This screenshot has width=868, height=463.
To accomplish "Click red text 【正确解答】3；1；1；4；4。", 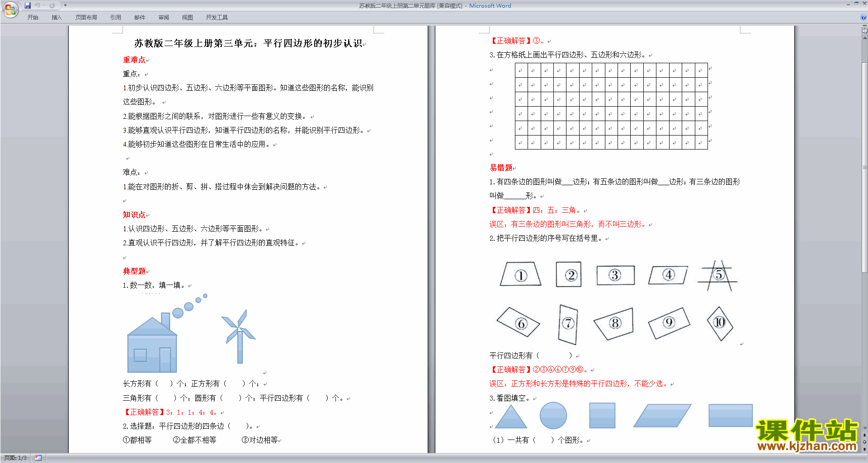I will [x=170, y=412].
